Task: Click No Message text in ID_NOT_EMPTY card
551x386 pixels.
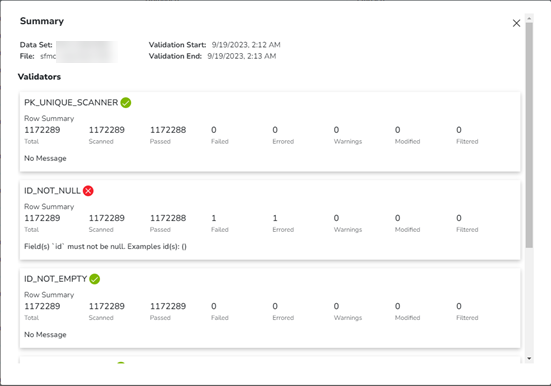Action: point(45,335)
